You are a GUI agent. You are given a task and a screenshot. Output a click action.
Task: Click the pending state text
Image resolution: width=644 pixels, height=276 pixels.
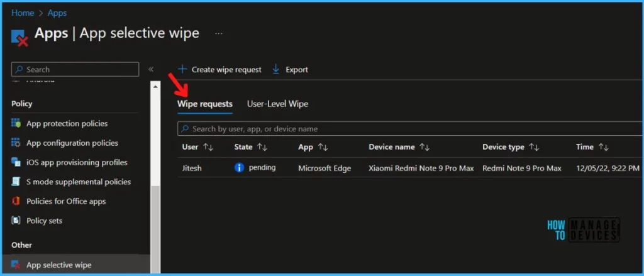(x=262, y=168)
